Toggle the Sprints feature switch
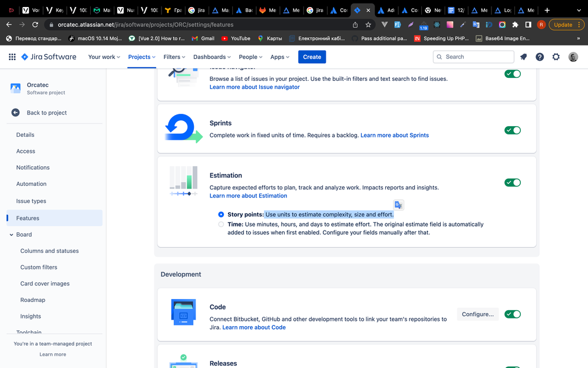 point(513,130)
